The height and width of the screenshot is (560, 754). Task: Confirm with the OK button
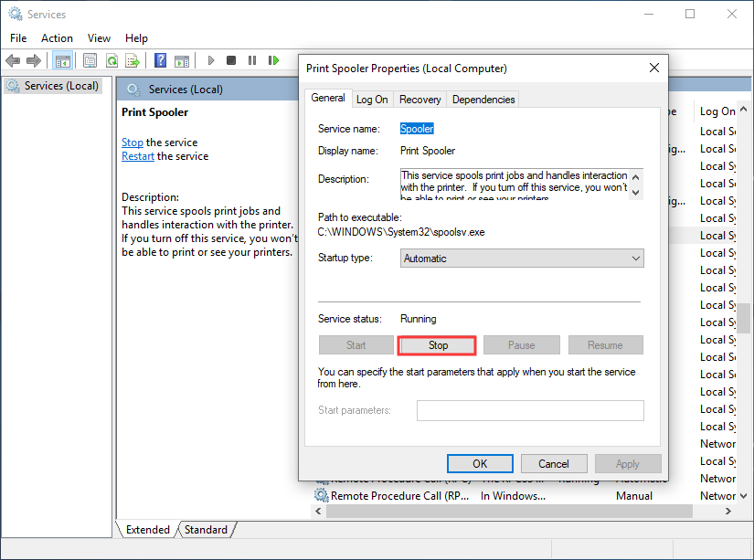point(480,464)
